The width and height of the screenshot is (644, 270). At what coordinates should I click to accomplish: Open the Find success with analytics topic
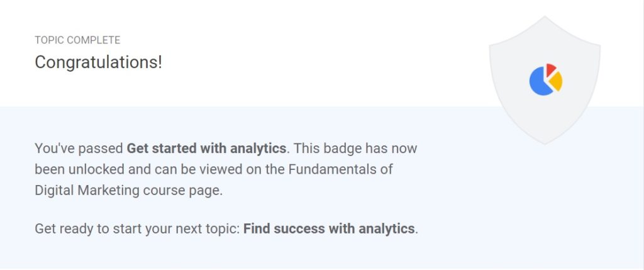[329, 228]
